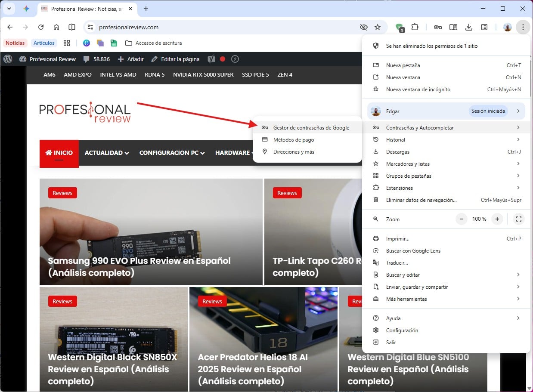This screenshot has height=392, width=533.
Task: Expand Contraseñas y Autocompletar submenu
Action: (446, 128)
